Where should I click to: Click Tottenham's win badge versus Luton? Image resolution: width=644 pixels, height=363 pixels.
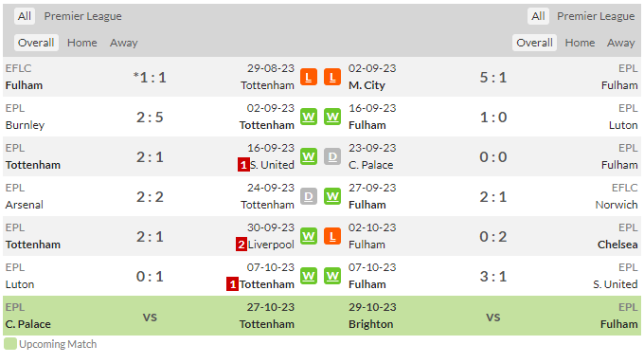click(x=309, y=276)
